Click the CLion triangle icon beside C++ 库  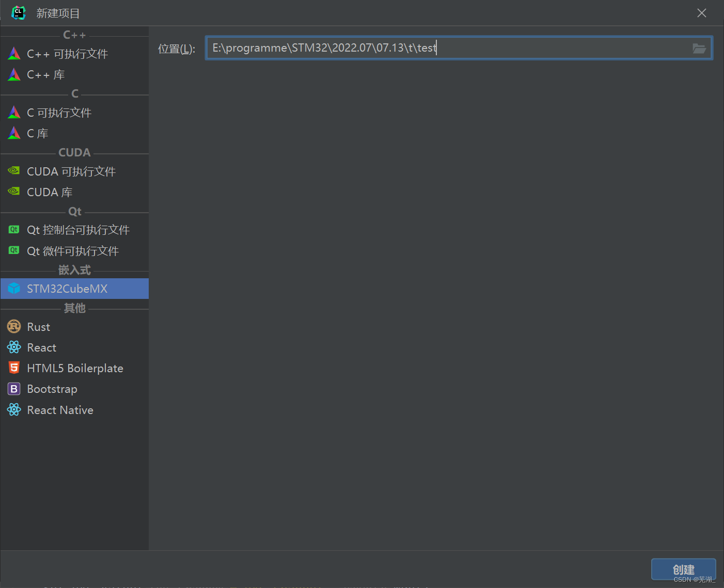coord(14,74)
